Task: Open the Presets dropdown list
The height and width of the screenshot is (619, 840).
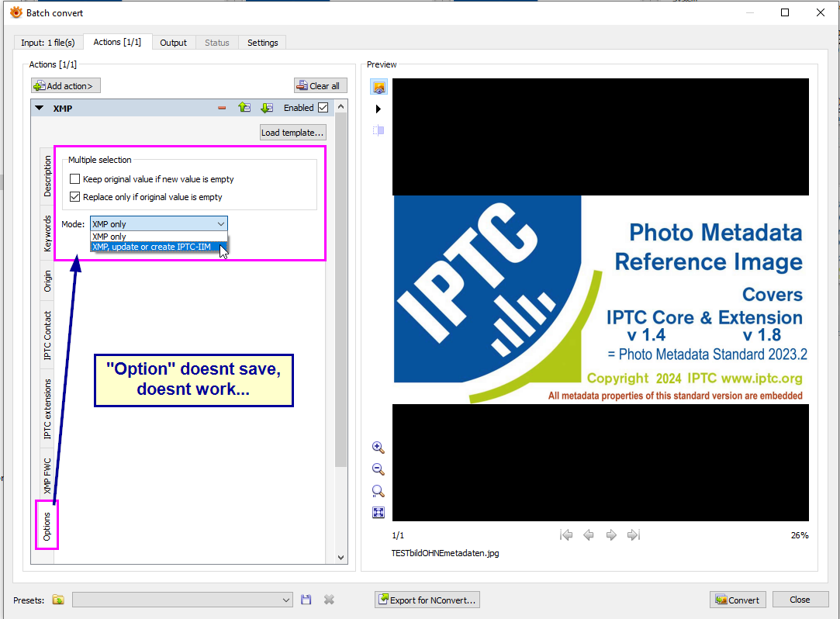Action: [286, 600]
